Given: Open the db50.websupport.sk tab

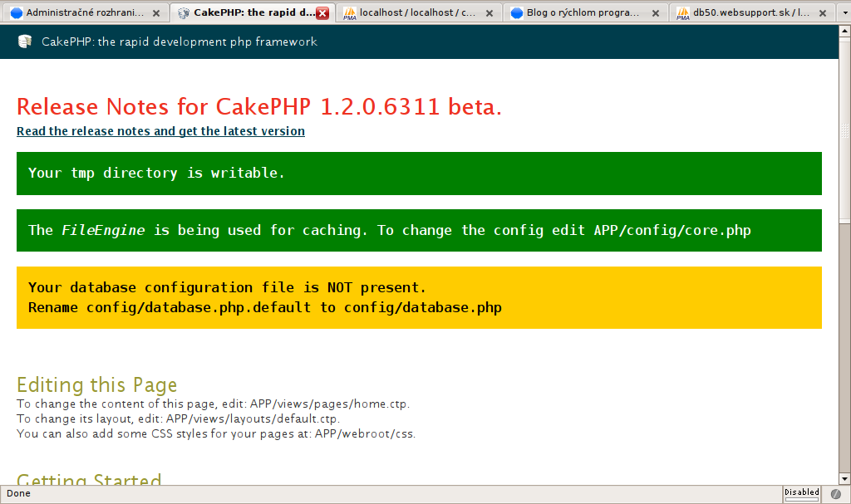Looking at the screenshot, I should [x=752, y=12].
